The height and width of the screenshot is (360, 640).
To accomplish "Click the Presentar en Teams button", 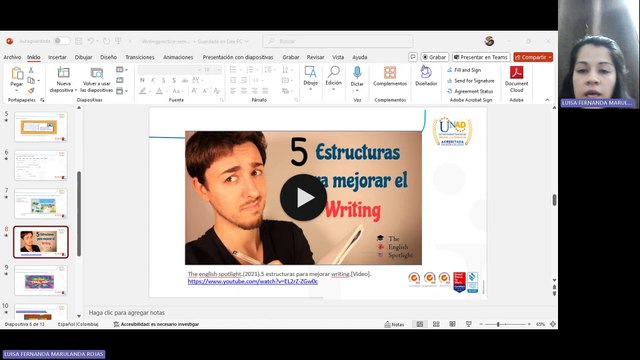I will click(x=480, y=57).
